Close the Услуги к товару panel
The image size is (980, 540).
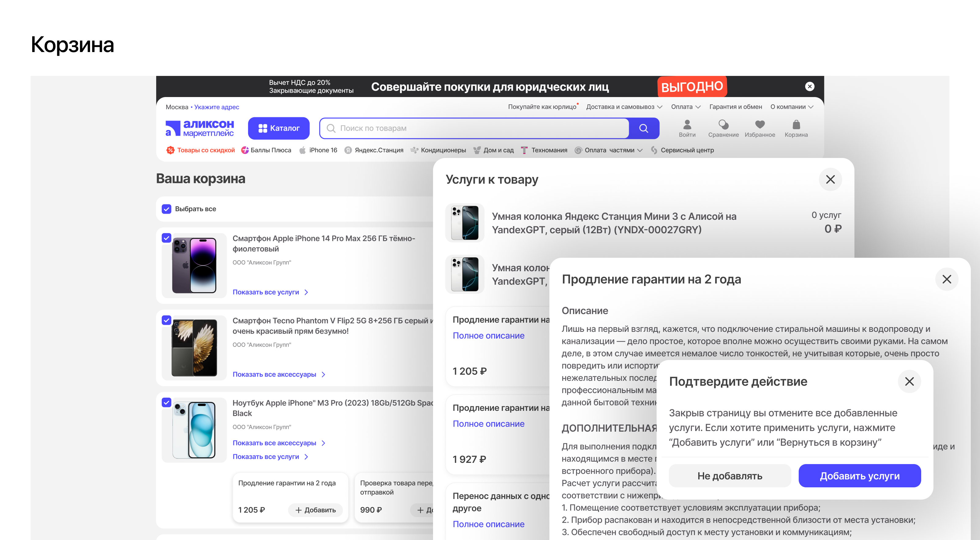pos(830,179)
